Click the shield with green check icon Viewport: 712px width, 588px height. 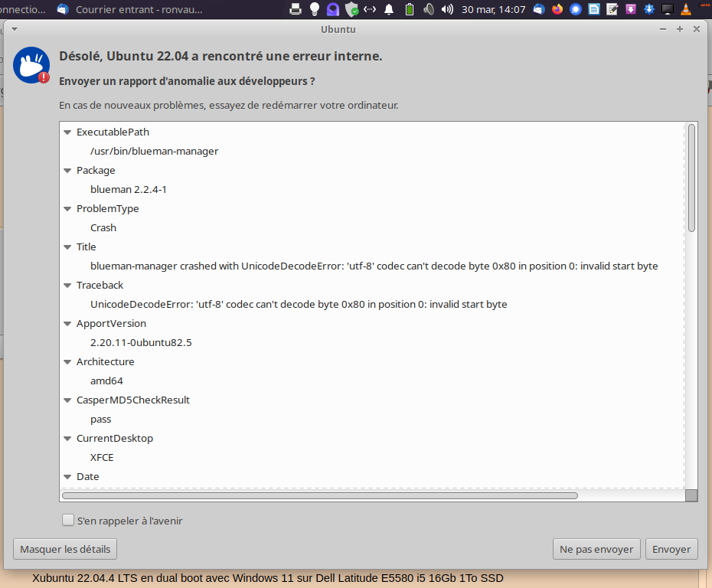coord(352,9)
